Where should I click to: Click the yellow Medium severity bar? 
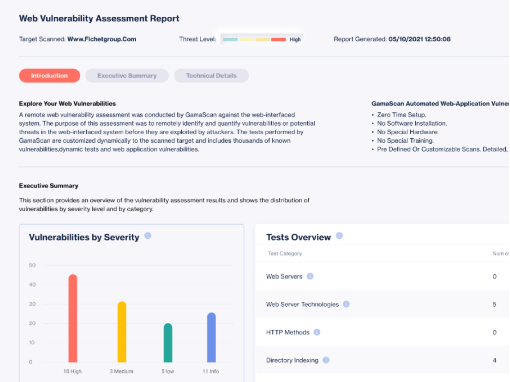coord(122,332)
